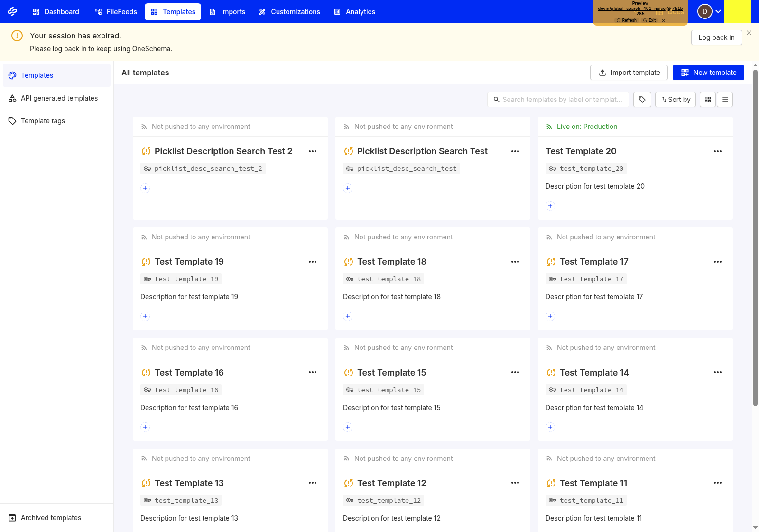Screen dimensions: 759x532
Task: Click the plus icon on Test Template 15
Action: pos(348,427)
